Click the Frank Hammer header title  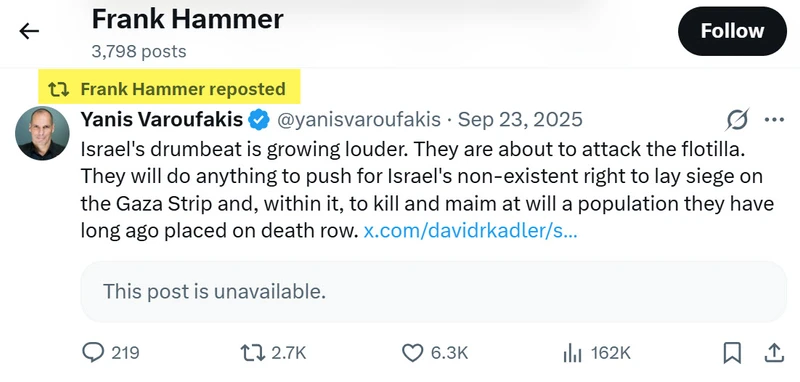point(187,20)
